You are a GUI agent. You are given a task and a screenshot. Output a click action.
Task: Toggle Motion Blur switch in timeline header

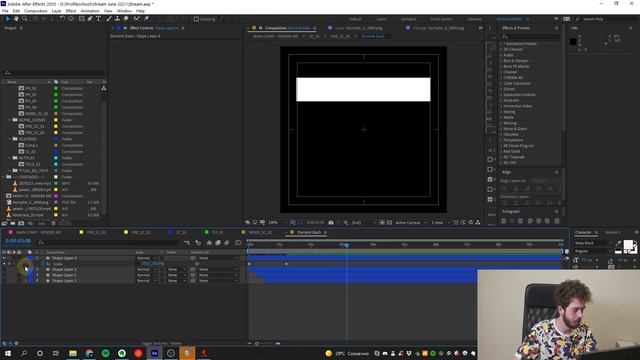click(x=227, y=243)
